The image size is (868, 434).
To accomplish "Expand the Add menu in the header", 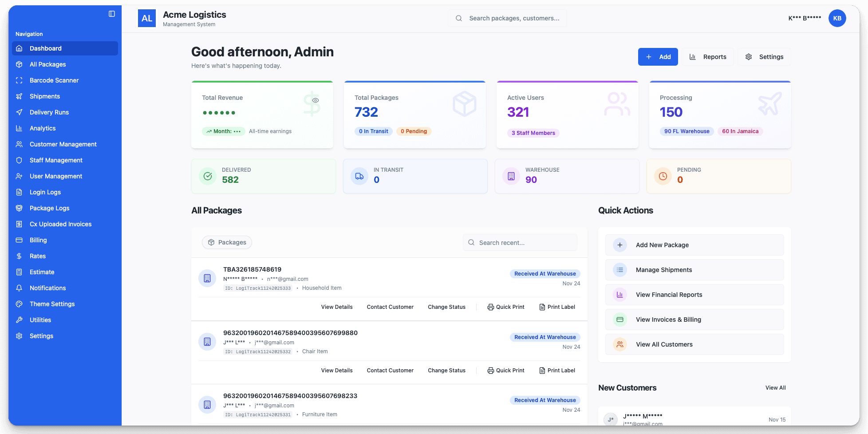I will 658,57.
